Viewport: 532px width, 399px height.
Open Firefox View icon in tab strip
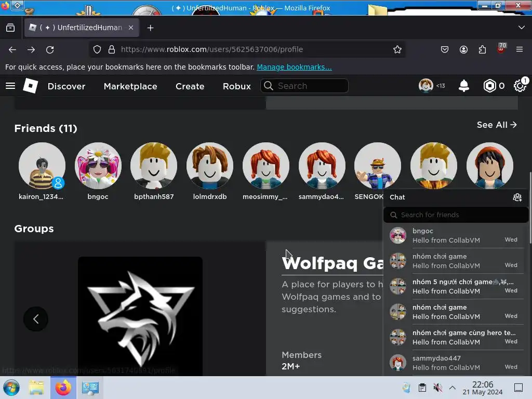10,28
